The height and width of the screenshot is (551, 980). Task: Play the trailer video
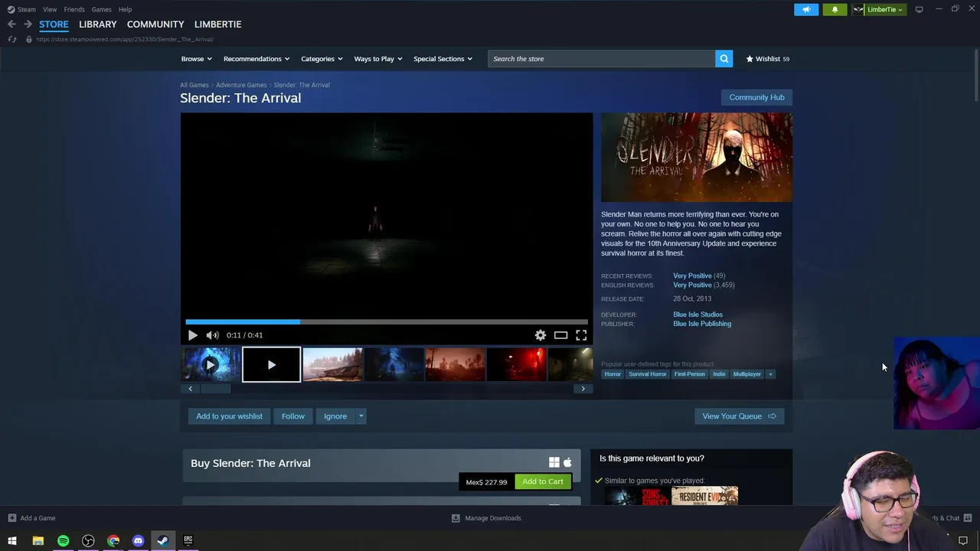click(192, 335)
